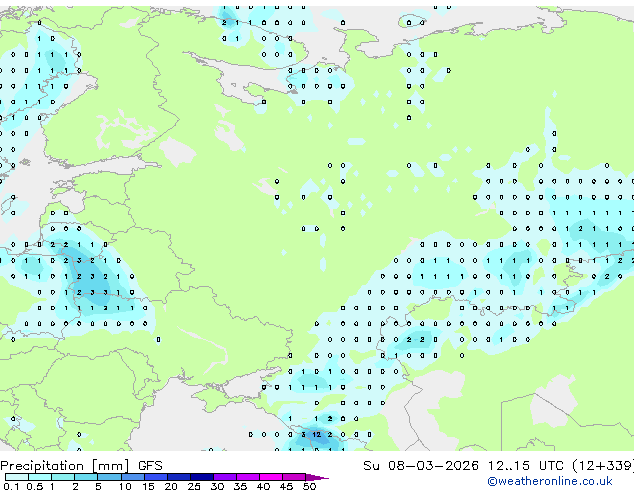Image resolution: width=634 pixels, height=490 pixels.
Task: Choose the 10–15 mm blue legend swatch
Action: tap(133, 477)
